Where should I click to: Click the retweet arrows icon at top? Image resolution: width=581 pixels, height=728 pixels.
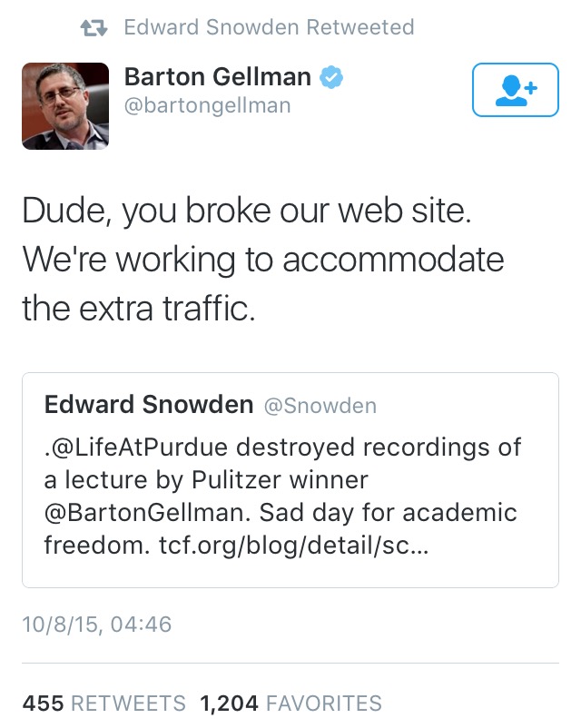point(94,27)
